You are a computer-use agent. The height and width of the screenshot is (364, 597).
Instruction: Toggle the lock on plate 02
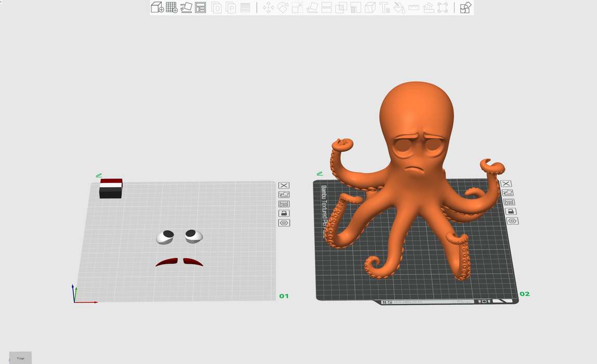tap(512, 211)
